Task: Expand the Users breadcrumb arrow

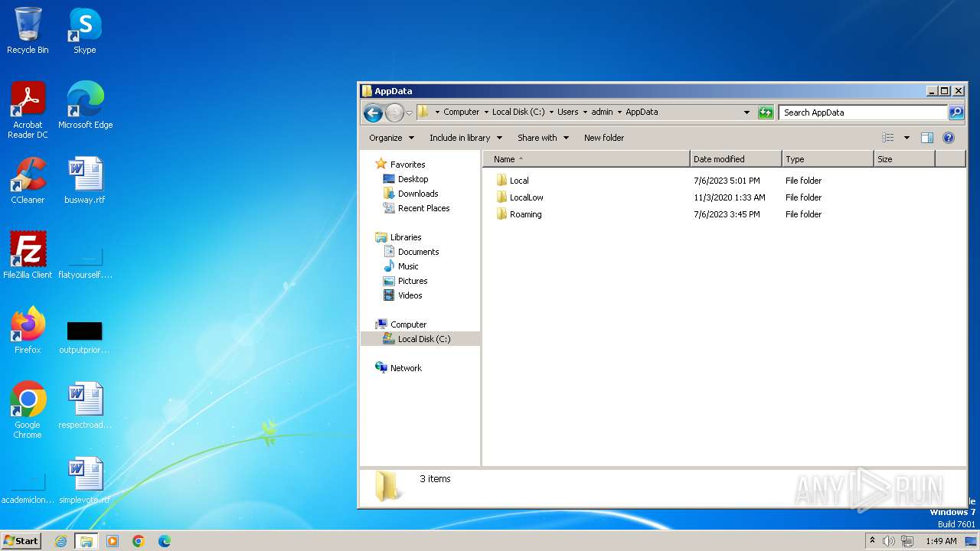Action: [x=585, y=112]
